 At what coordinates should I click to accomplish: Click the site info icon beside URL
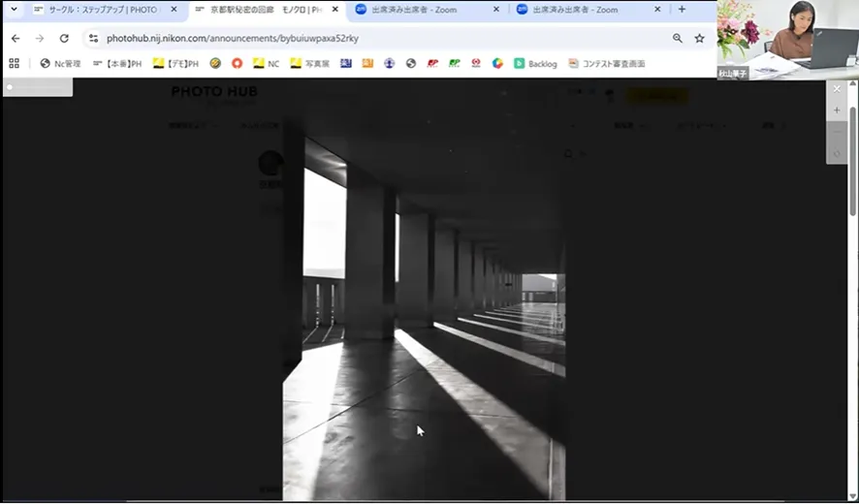pyautogui.click(x=93, y=38)
